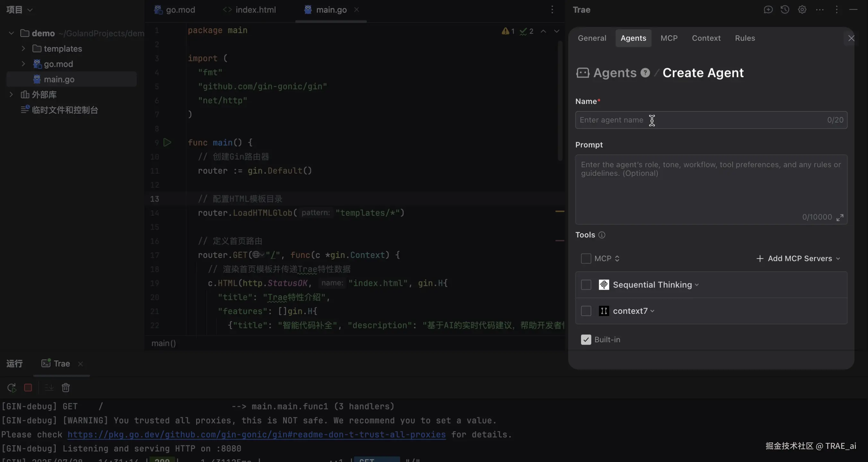This screenshot has height=462, width=868.
Task: Click the Agents breadcrumb link
Action: tap(614, 73)
